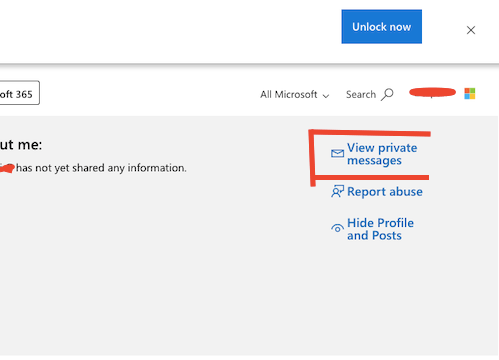Viewport: 499px width, 360px height.
Task: Click the Search text label
Action: point(361,95)
